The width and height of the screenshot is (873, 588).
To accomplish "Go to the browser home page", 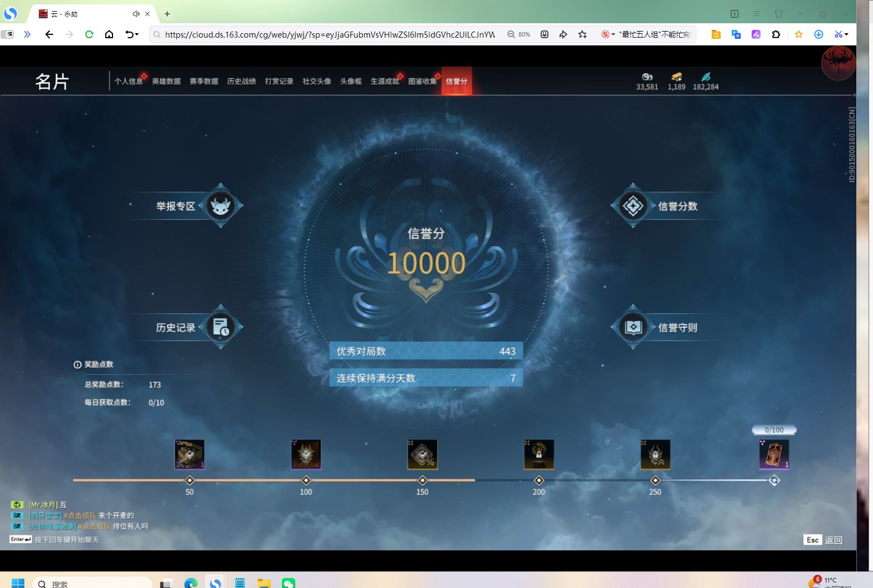I will coord(109,34).
